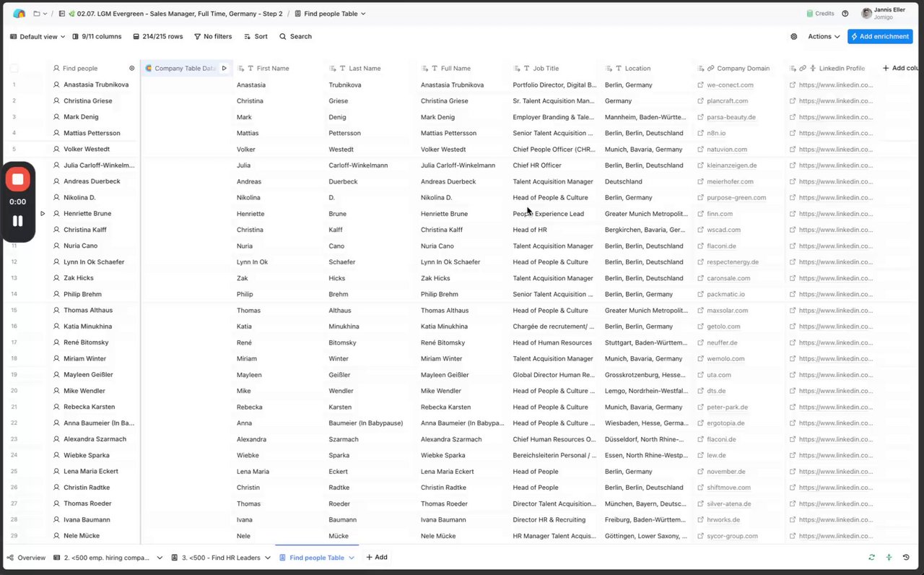924x575 pixels.
Task: Open external link icon beside finn.com
Action: tap(700, 214)
